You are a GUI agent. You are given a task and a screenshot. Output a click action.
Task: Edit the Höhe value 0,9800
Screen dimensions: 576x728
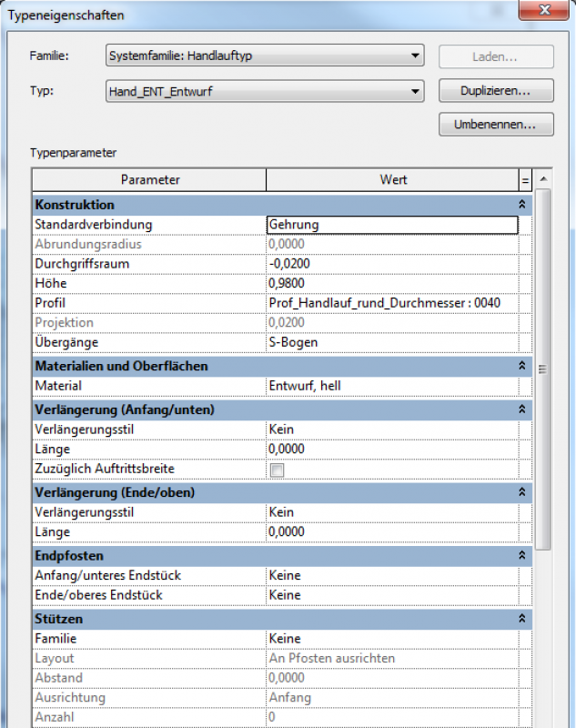pos(391,284)
